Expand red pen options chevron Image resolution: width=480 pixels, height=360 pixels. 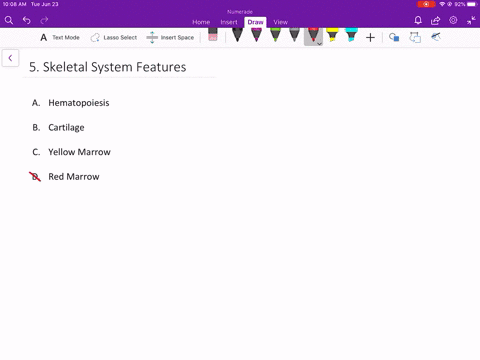point(319,44)
